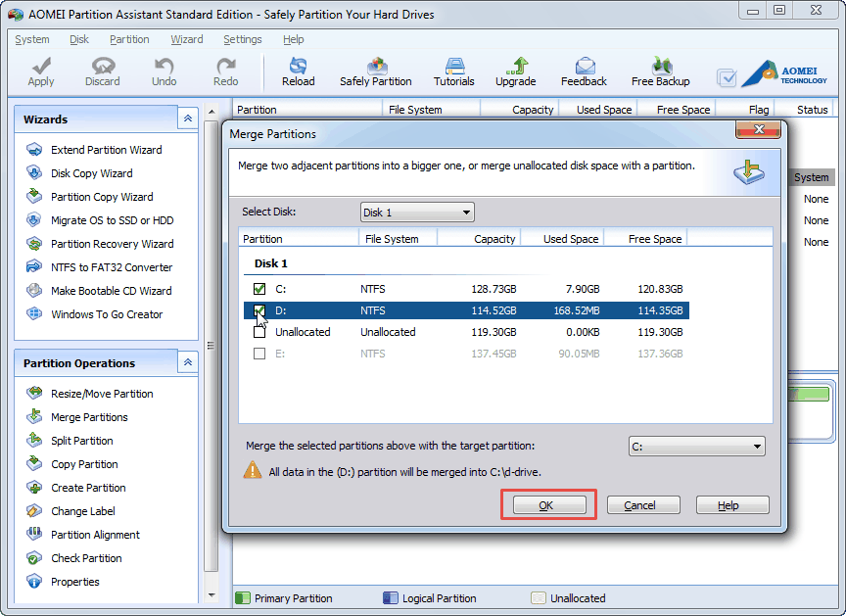
Task: Check the Unallocated space checkbox
Action: (x=259, y=332)
